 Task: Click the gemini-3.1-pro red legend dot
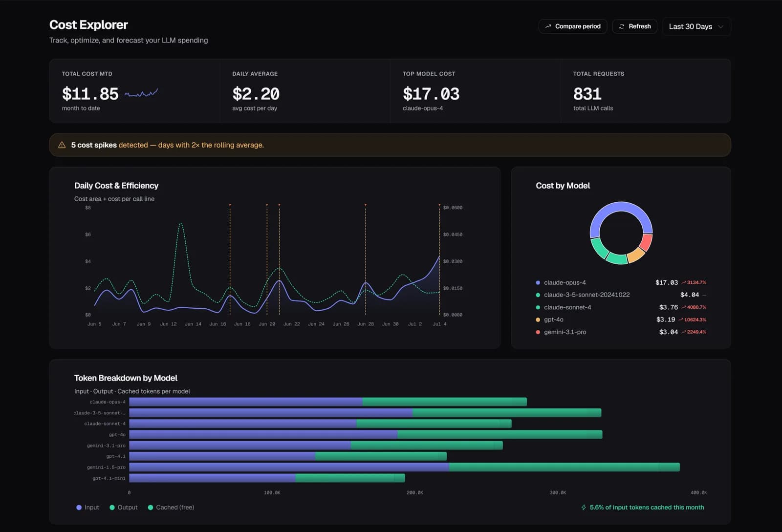(538, 332)
